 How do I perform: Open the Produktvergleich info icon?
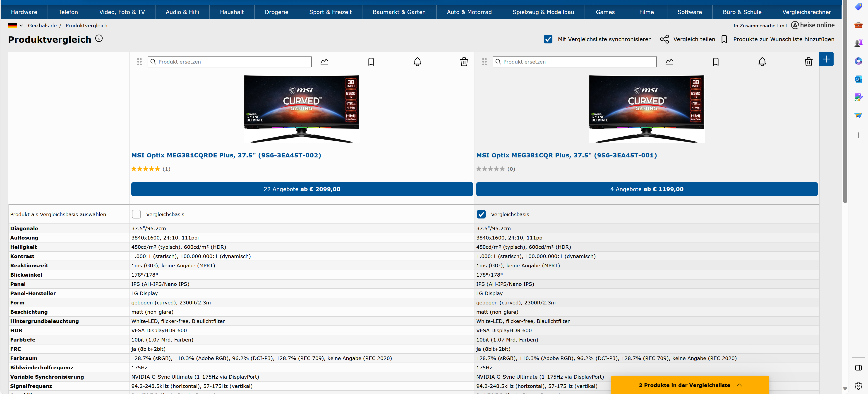point(99,38)
